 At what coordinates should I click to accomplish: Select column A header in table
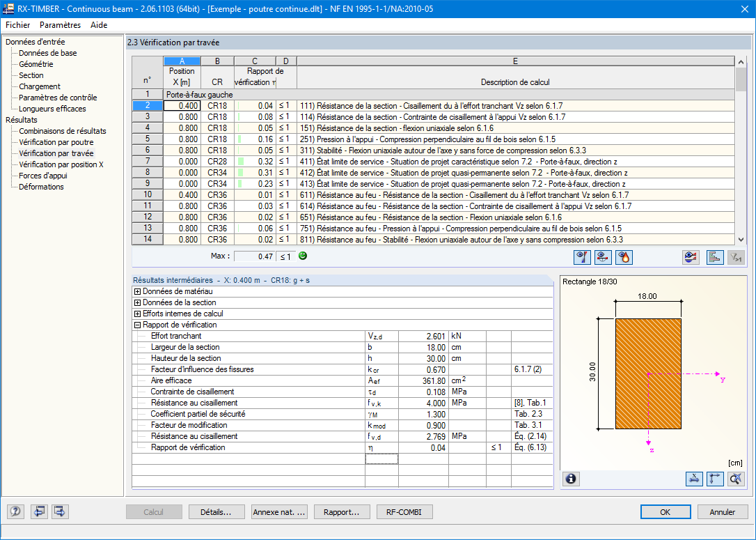pyautogui.click(x=182, y=61)
